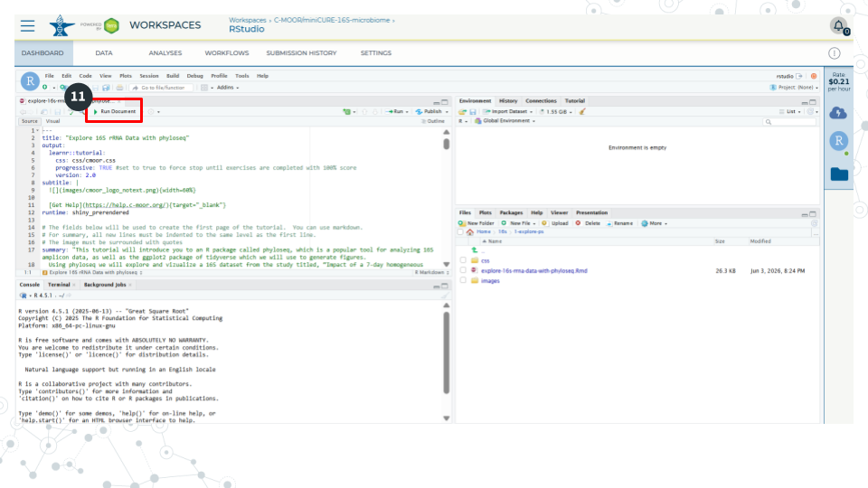Click the Rename button

coord(619,223)
